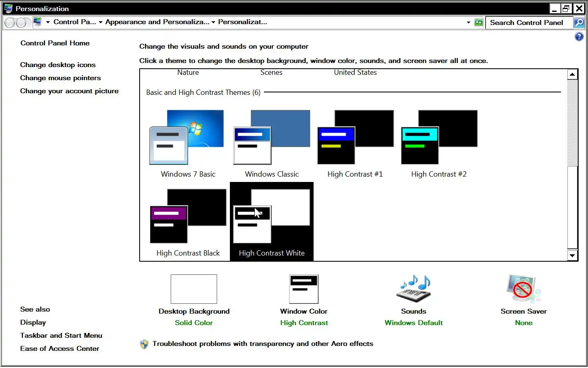Screen dimensions: 588x368
Task: Focus the Search Control Panel field
Action: pos(529,22)
